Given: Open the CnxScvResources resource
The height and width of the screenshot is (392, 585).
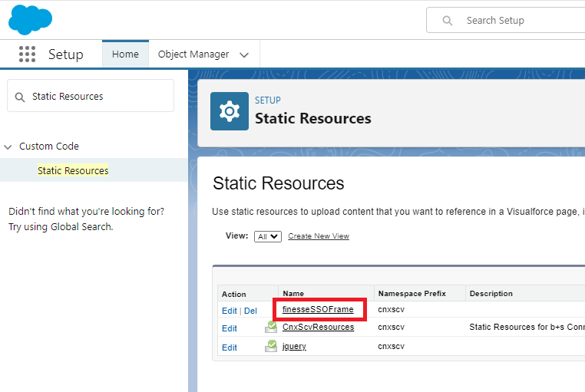Looking at the screenshot, I should click(319, 327).
